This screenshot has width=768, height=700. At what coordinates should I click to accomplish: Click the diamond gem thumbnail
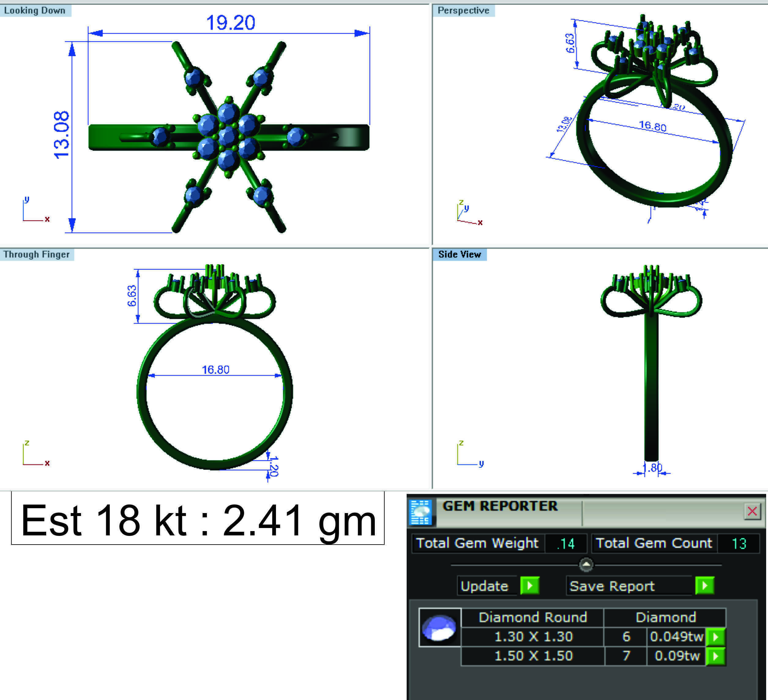click(x=440, y=627)
